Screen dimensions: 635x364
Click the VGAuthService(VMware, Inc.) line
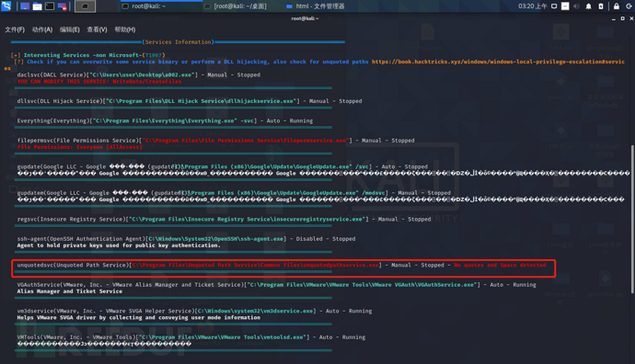[277, 285]
